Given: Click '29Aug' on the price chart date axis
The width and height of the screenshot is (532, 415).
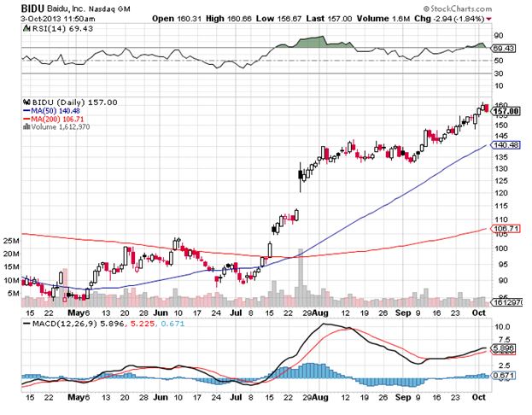Looking at the screenshot, I should click(x=315, y=313).
